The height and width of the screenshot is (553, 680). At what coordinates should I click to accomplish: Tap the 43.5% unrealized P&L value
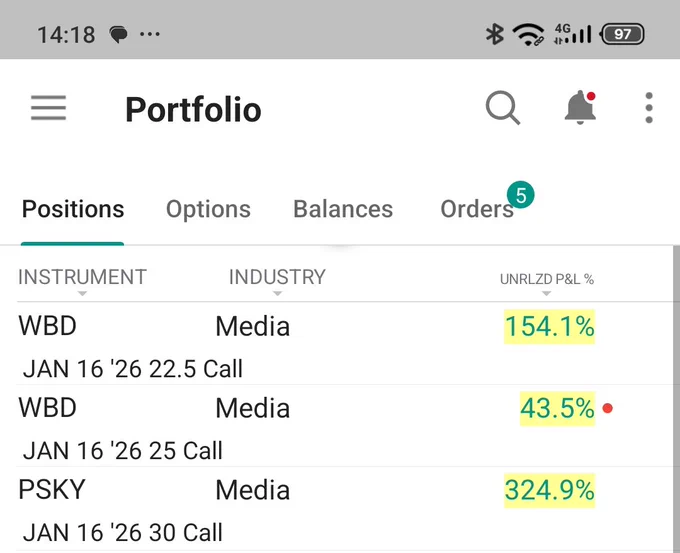[557, 409]
